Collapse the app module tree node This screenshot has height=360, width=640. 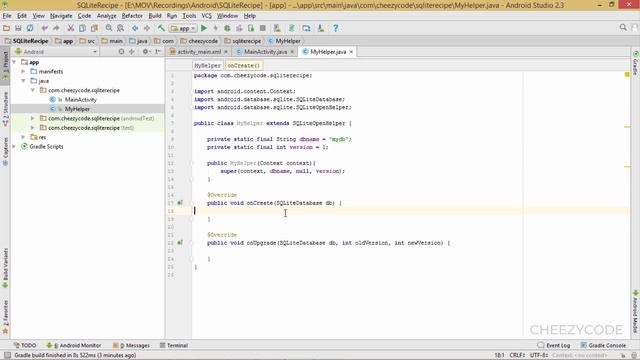15,62
